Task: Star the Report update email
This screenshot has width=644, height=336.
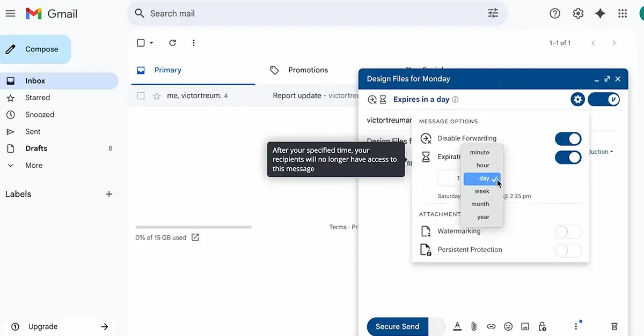Action: pos(157,96)
